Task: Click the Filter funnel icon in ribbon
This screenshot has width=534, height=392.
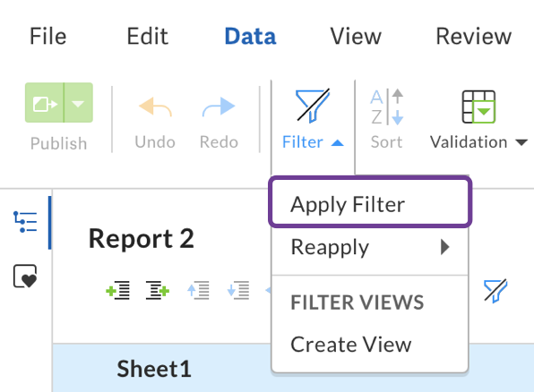Action: (313, 106)
